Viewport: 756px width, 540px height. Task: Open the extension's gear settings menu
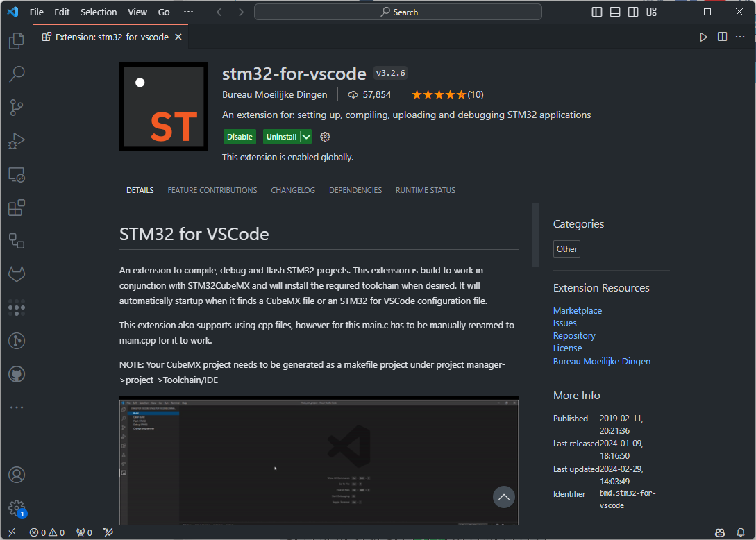(325, 137)
